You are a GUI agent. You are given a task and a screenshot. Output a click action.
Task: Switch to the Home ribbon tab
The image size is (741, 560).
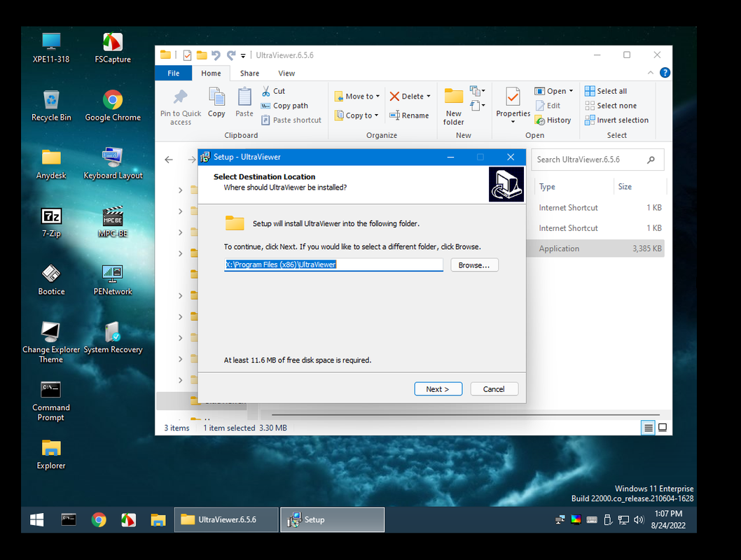[x=211, y=73]
